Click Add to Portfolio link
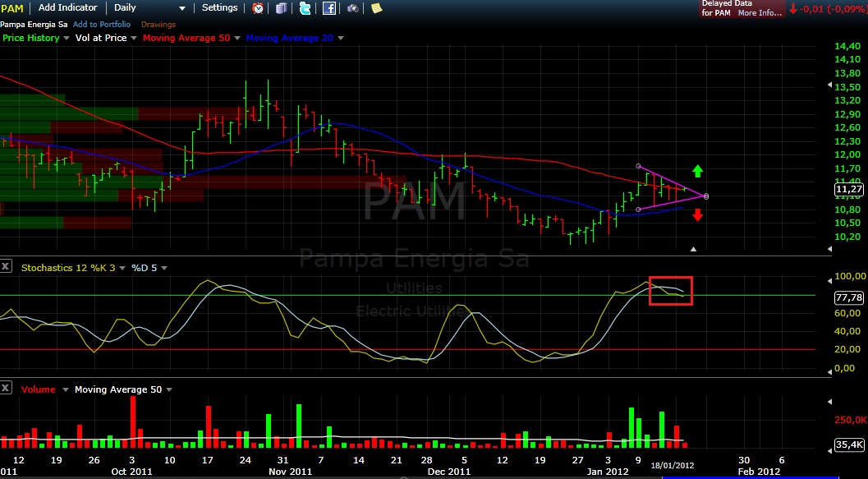The width and height of the screenshot is (868, 479). [102, 25]
